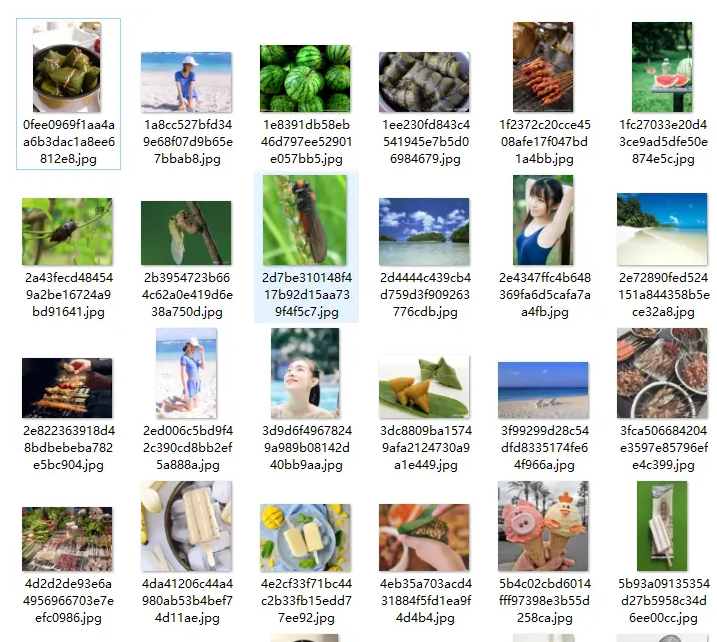Viewport: 717px width, 642px height.
Task: Select the highlighted 2d7be310148f4 insect photo
Action: (305, 220)
